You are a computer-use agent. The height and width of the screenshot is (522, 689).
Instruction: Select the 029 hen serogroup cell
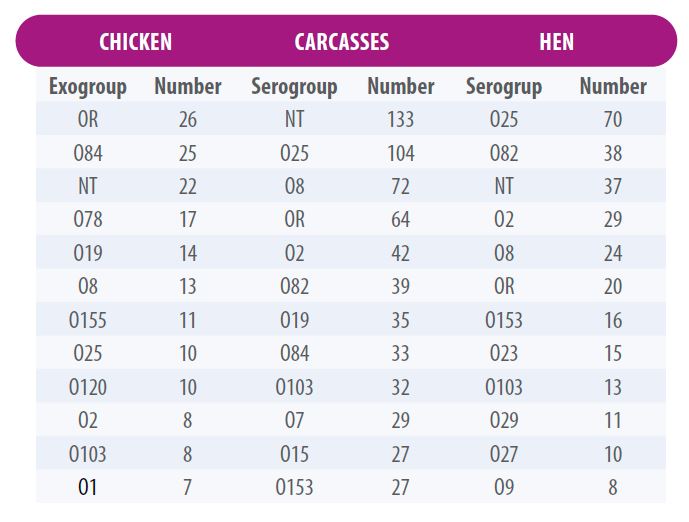click(504, 420)
